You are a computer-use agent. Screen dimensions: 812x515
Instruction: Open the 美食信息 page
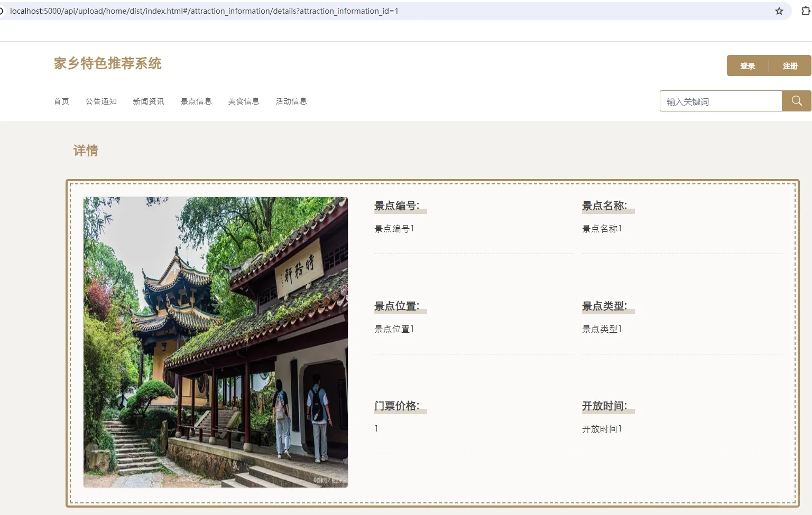[x=244, y=101]
